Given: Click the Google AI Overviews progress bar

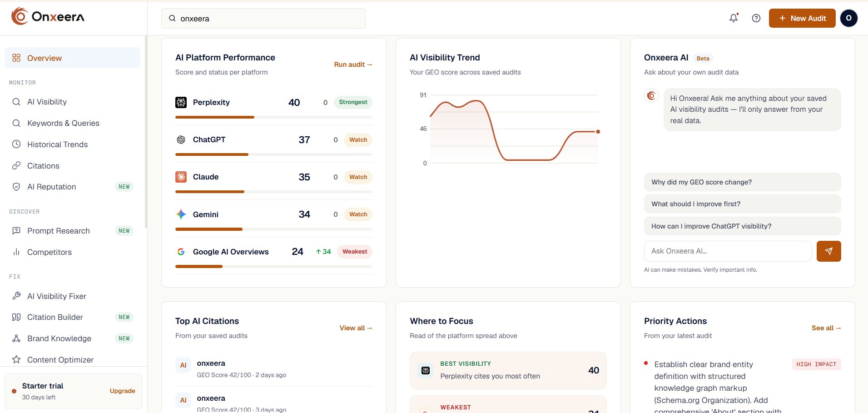Looking at the screenshot, I should [x=274, y=266].
